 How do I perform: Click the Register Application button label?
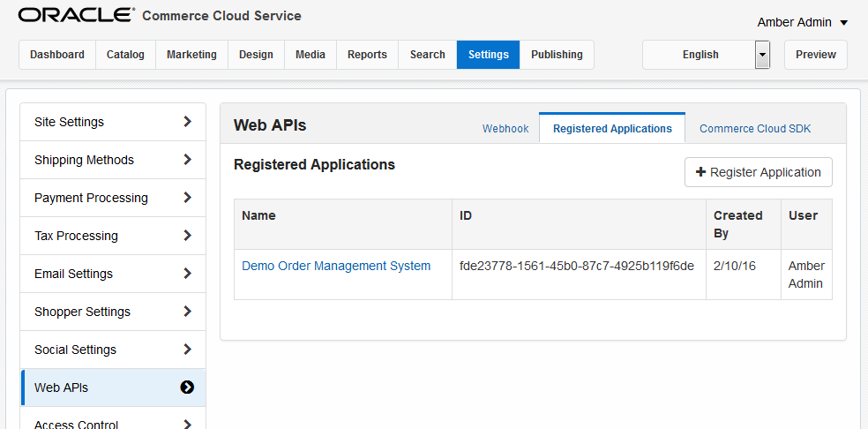(x=766, y=172)
